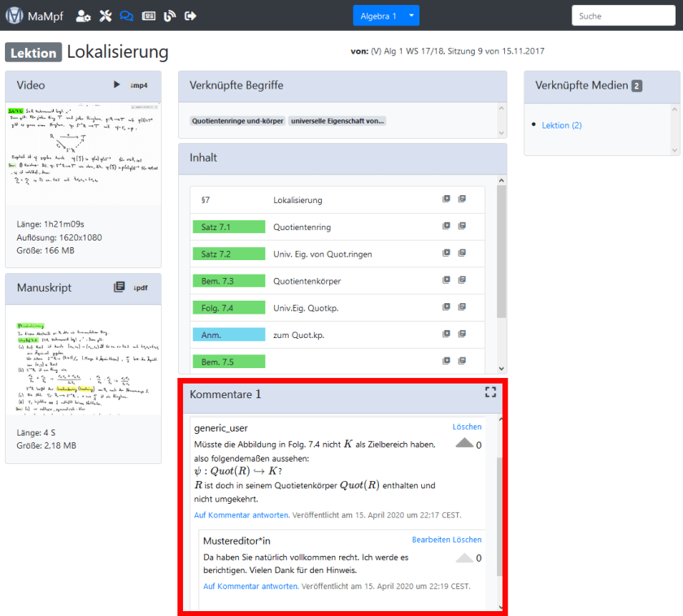Play the lecture video
683x616 pixels.
tap(117, 85)
